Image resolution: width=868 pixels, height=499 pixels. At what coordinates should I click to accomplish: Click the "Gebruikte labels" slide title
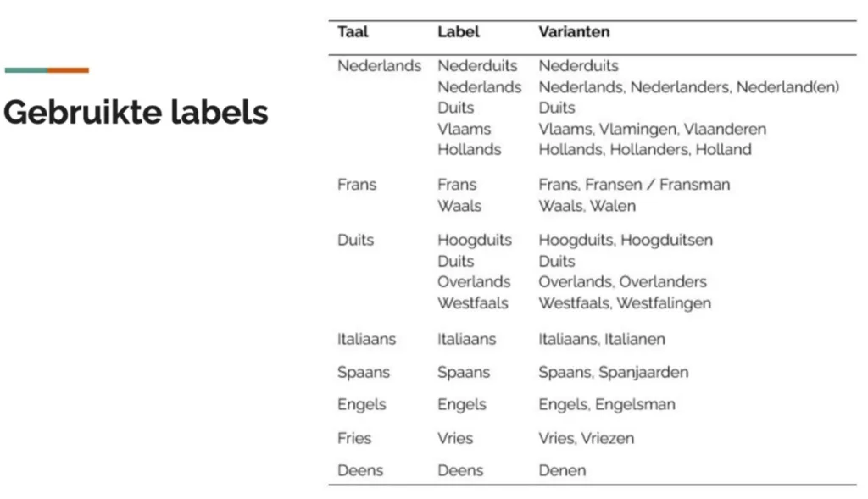click(x=136, y=112)
